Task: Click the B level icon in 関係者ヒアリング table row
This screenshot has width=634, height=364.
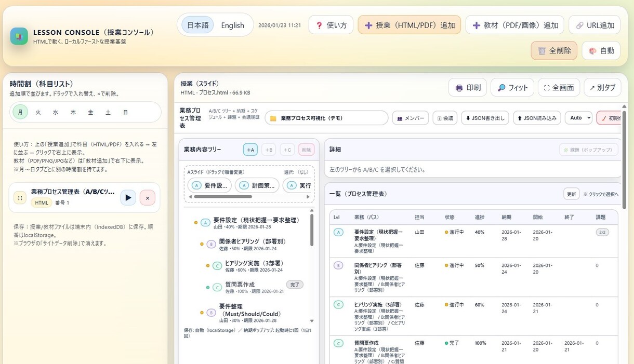Action: click(x=338, y=265)
